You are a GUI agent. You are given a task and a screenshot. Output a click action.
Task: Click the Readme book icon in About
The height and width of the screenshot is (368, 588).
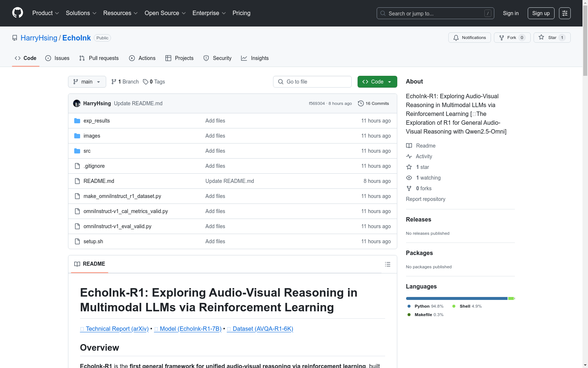[x=409, y=146]
